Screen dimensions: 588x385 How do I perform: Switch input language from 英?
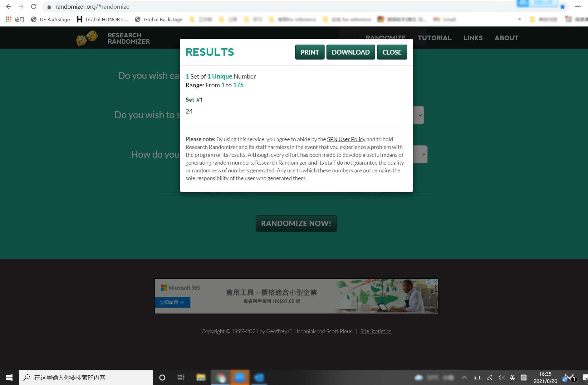click(512, 377)
